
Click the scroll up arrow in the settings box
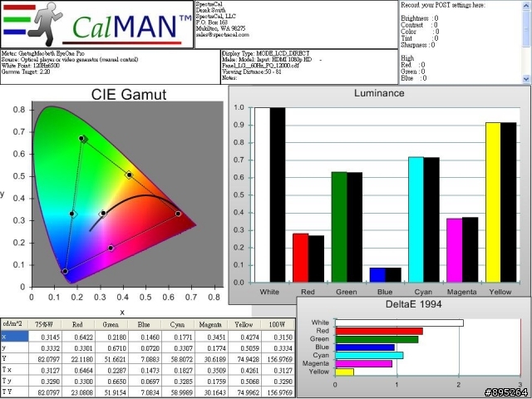click(526, 5)
